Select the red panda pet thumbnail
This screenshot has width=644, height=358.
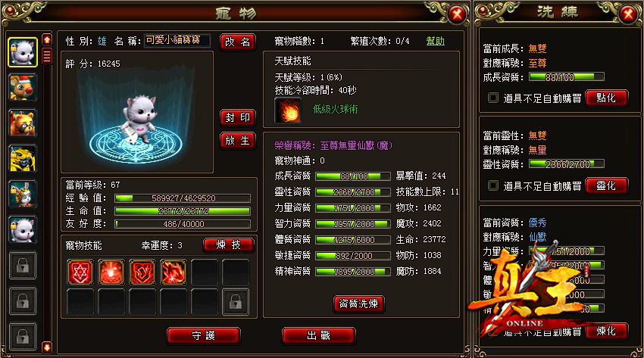23,123
